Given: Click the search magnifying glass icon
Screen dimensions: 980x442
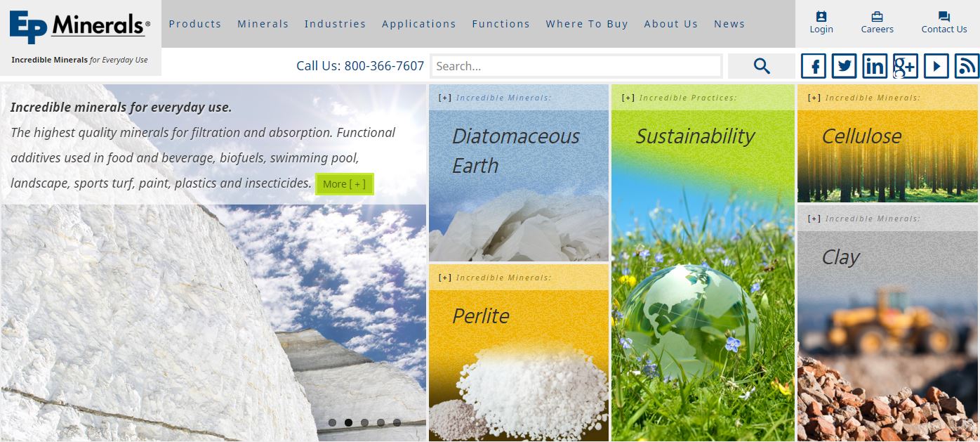Looking at the screenshot, I should 762,65.
